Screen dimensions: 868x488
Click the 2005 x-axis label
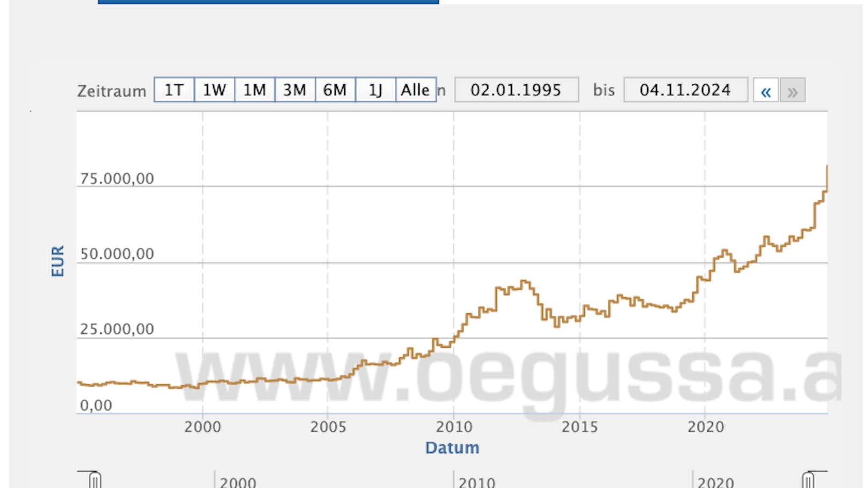(x=328, y=427)
